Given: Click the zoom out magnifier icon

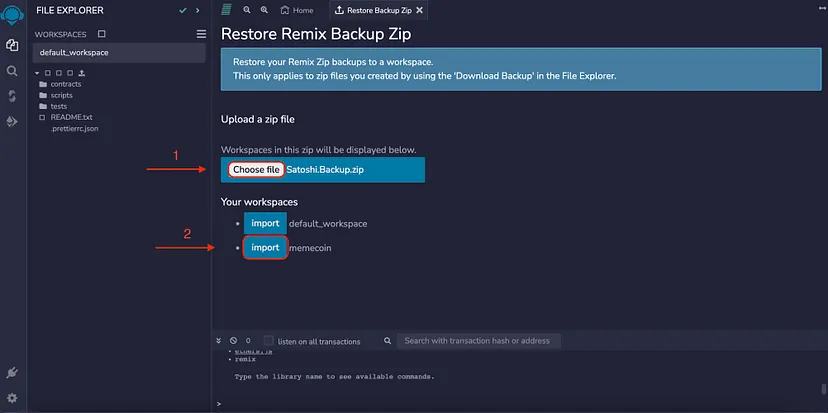Looking at the screenshot, I should [247, 10].
